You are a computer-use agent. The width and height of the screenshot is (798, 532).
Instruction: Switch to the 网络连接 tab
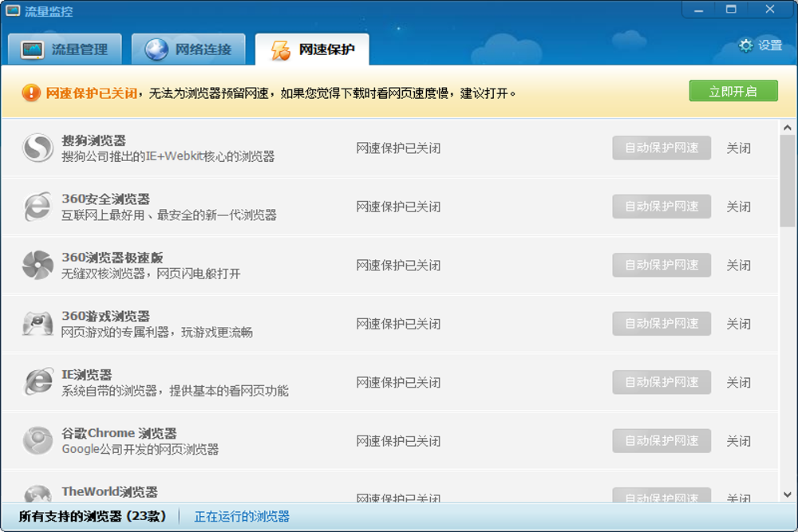point(188,49)
